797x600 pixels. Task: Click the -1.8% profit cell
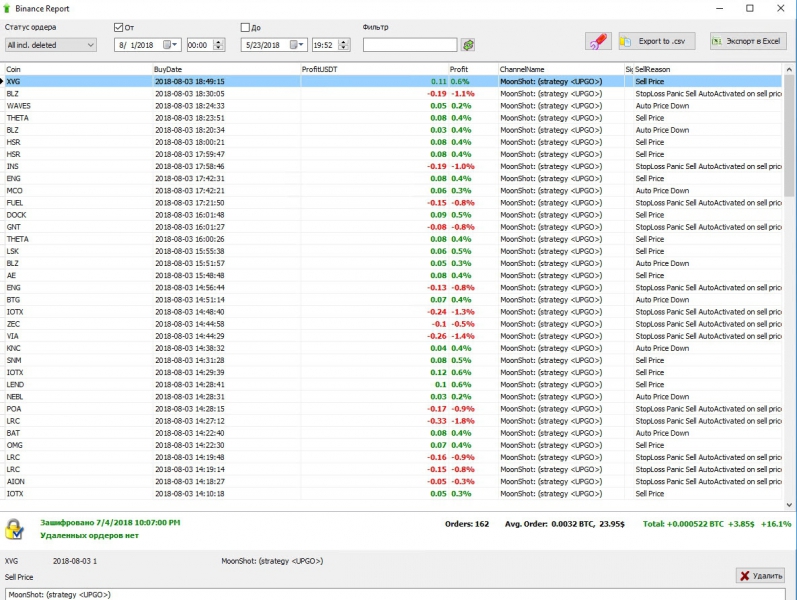[x=463, y=421]
